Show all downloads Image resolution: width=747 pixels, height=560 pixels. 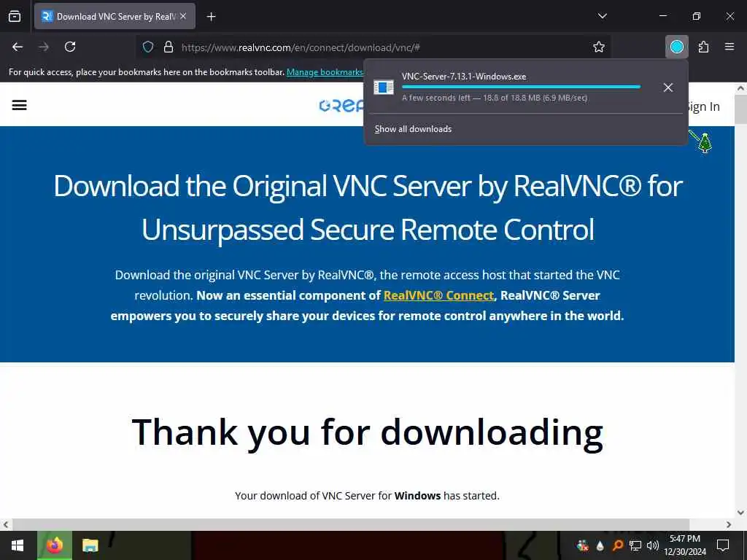[413, 129]
